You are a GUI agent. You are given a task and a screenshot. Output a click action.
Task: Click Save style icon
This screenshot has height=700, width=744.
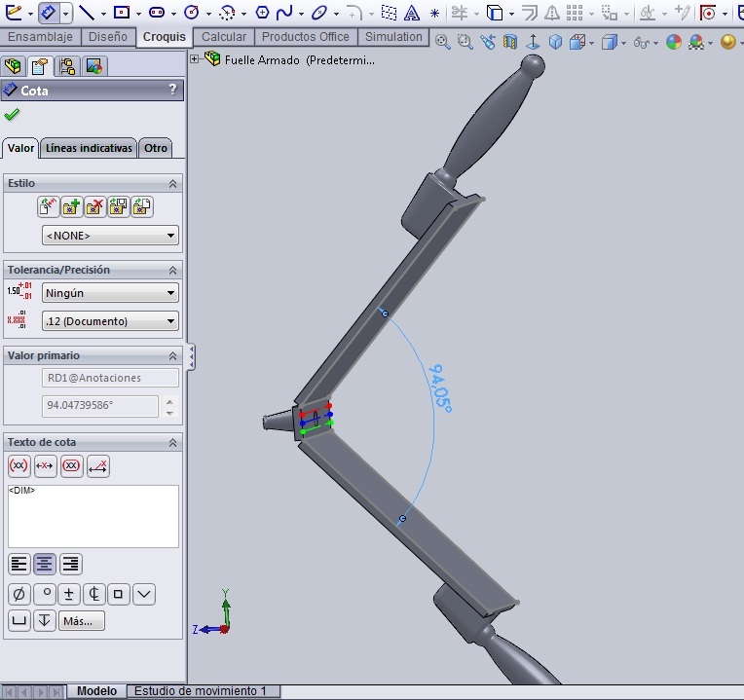[118, 206]
